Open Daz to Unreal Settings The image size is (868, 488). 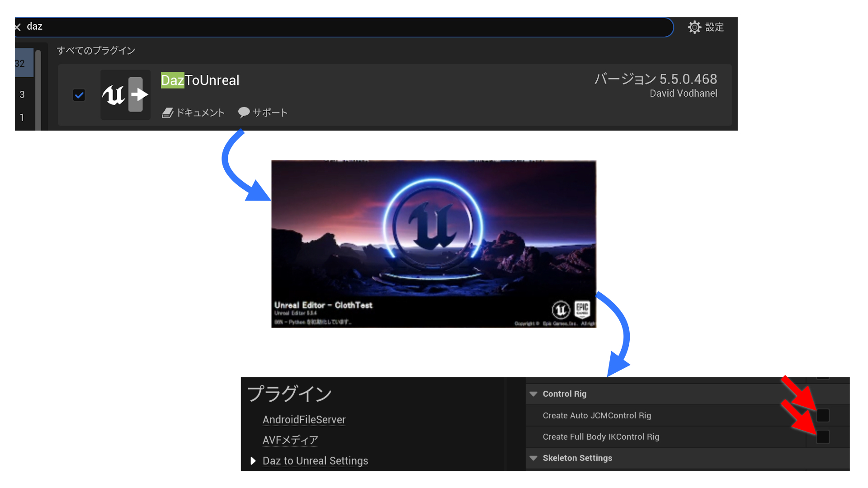point(315,461)
